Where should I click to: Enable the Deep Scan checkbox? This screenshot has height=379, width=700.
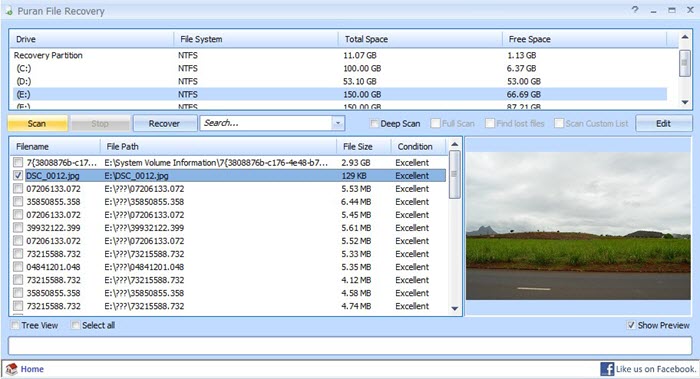click(374, 124)
